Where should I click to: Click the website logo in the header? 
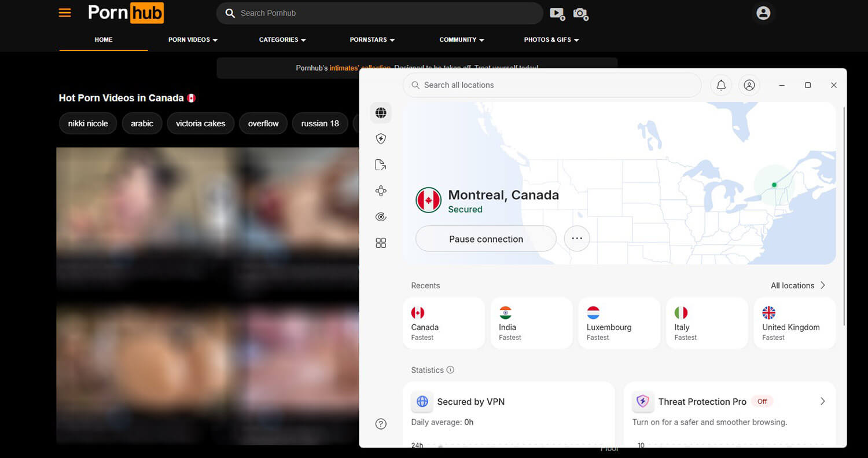[x=126, y=13]
